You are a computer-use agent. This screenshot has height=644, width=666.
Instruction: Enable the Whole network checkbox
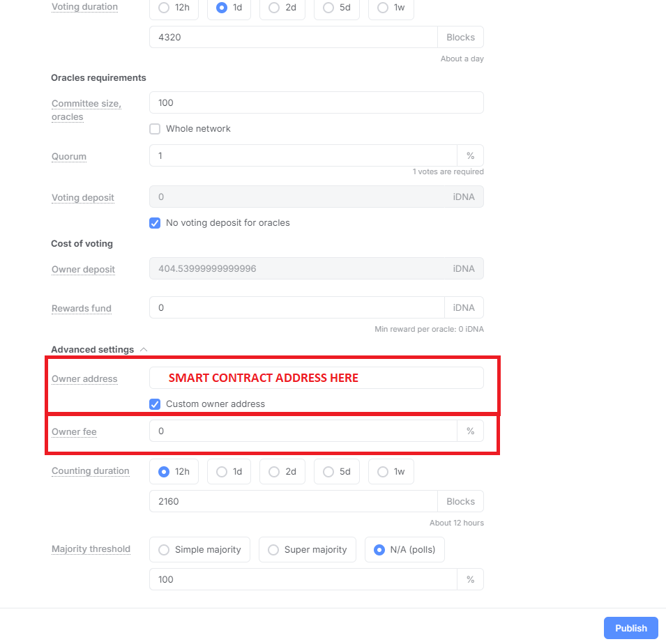coord(155,129)
